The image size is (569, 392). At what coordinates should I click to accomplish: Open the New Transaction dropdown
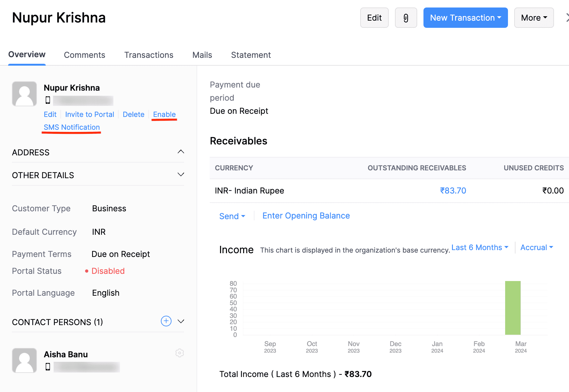[465, 18]
